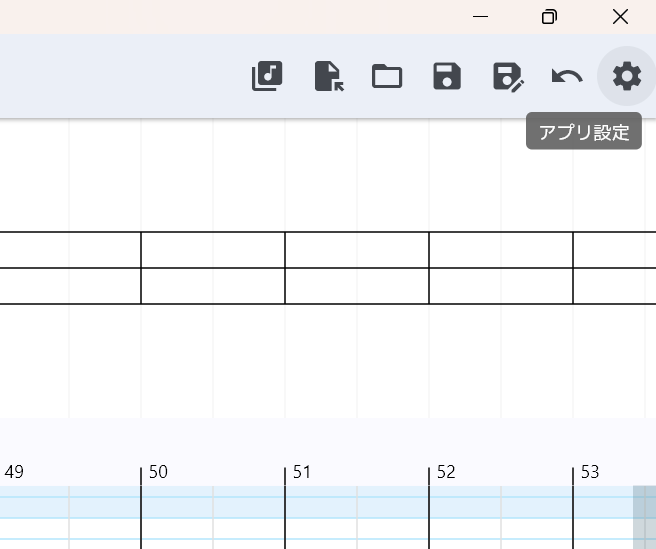Click the lower row cell in measure 49
The image size is (656, 549).
(70, 286)
